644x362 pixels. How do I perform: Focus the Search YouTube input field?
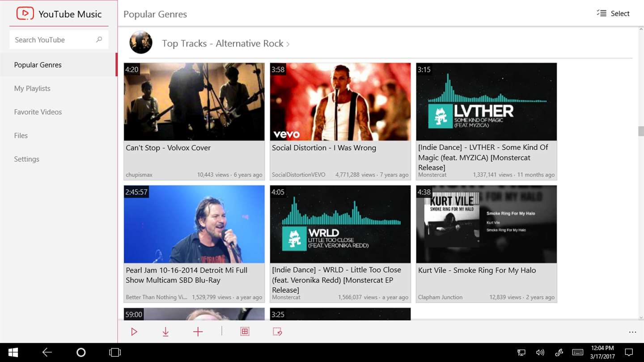pos(59,40)
